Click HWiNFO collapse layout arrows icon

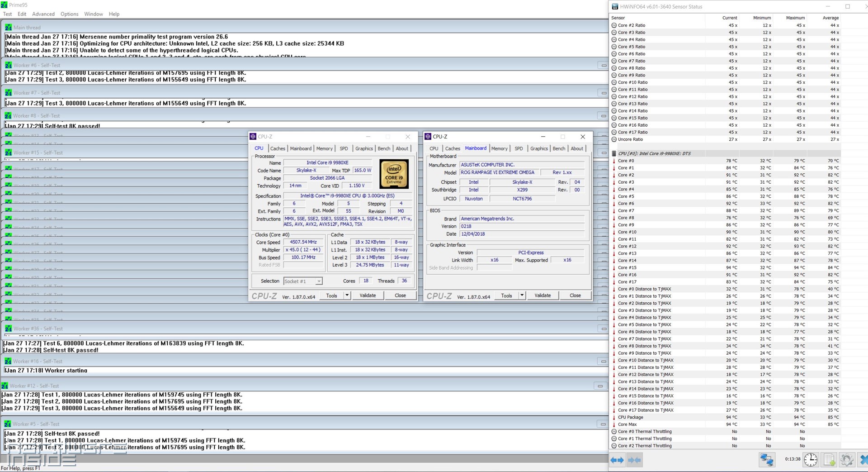click(x=634, y=460)
